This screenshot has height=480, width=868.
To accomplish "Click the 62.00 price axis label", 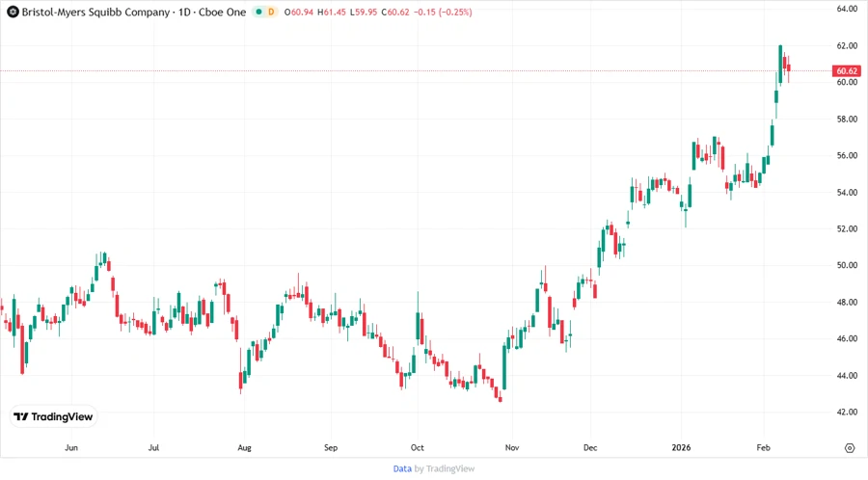I will click(x=847, y=46).
